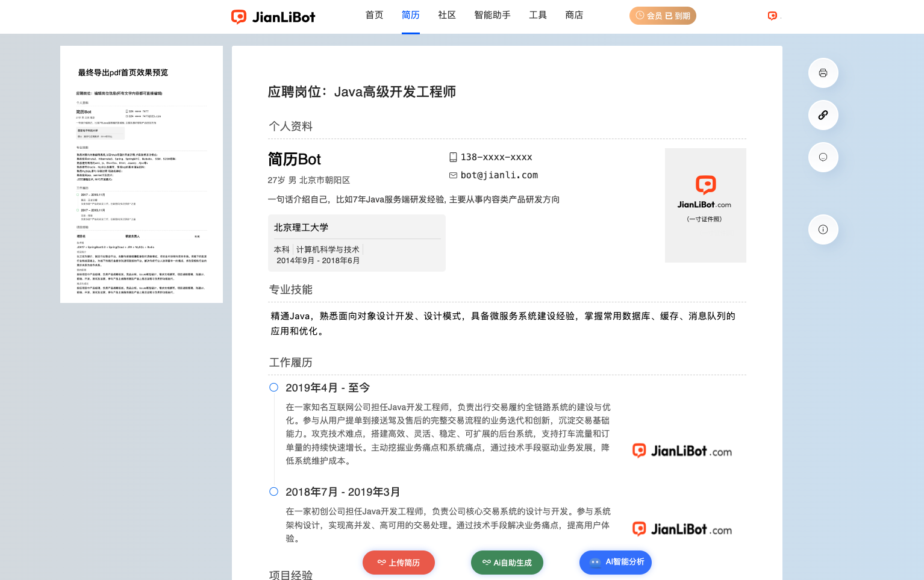
Task: Click the info circle icon button
Action: tap(823, 229)
